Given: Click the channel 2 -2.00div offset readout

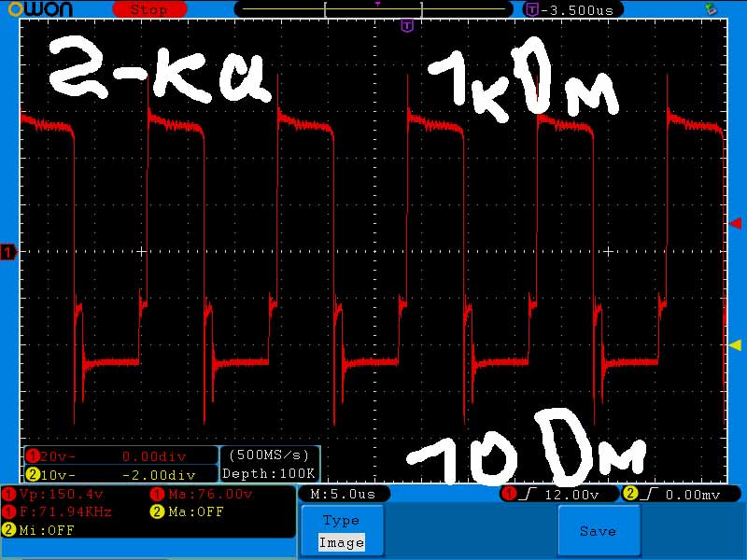Looking at the screenshot, I should point(159,475).
